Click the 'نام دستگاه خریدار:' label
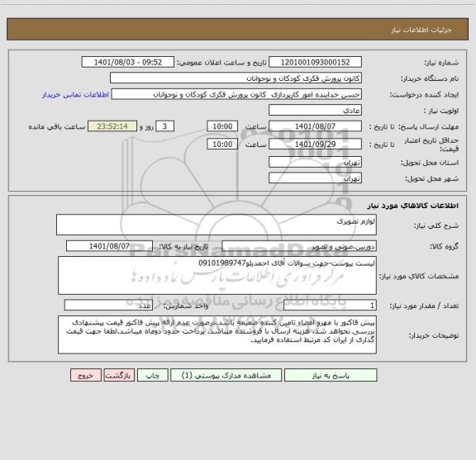Screen dimensions: 476x460 pos(430,78)
